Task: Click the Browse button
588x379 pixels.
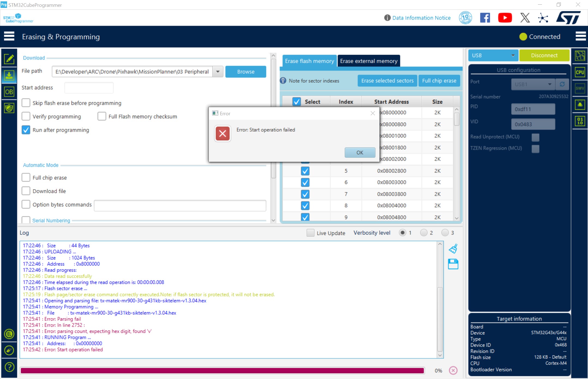Action: (x=246, y=72)
